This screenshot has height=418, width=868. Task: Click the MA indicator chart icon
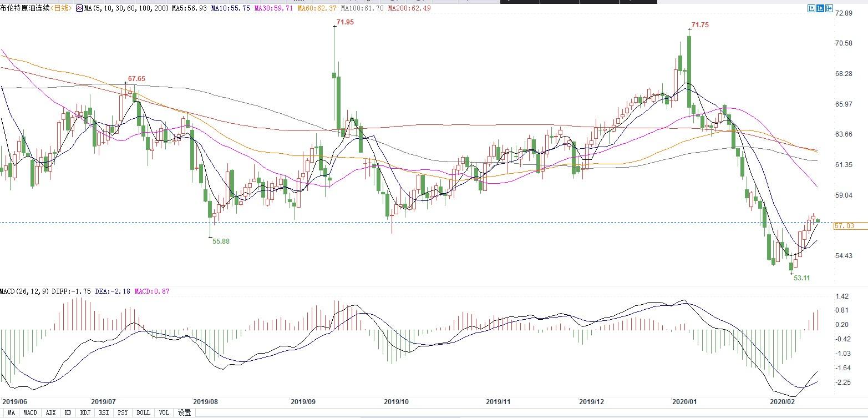[x=79, y=8]
